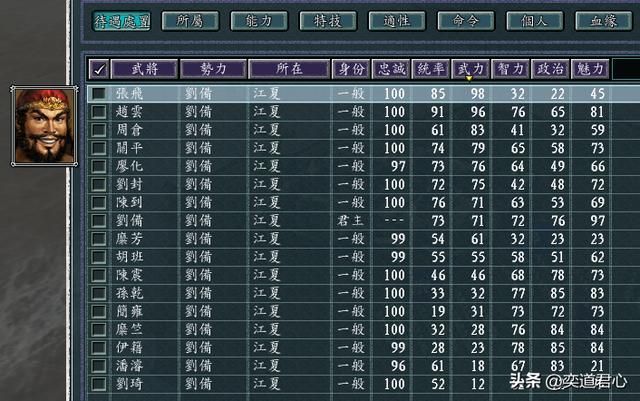Switch to the 能力 tab
Image resolution: width=640 pixels, height=401 pixels.
click(259, 21)
